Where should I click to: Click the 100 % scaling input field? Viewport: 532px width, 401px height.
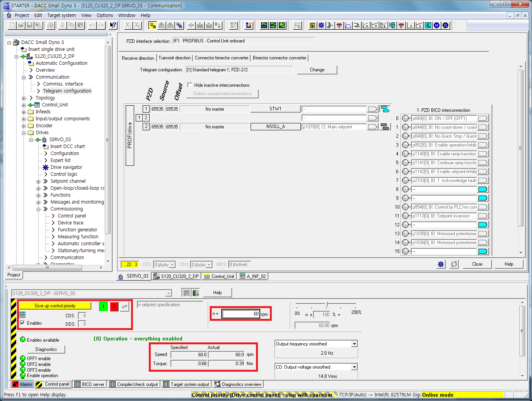[x=322, y=315]
